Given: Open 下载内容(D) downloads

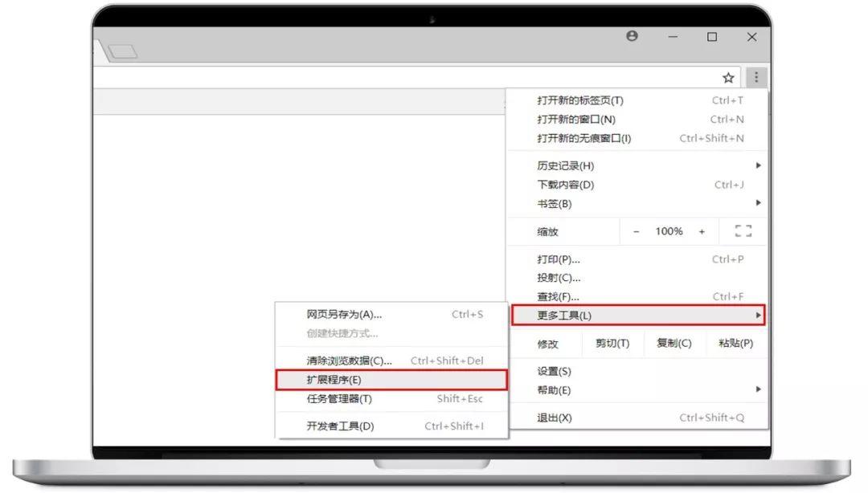Looking at the screenshot, I should point(637,185).
